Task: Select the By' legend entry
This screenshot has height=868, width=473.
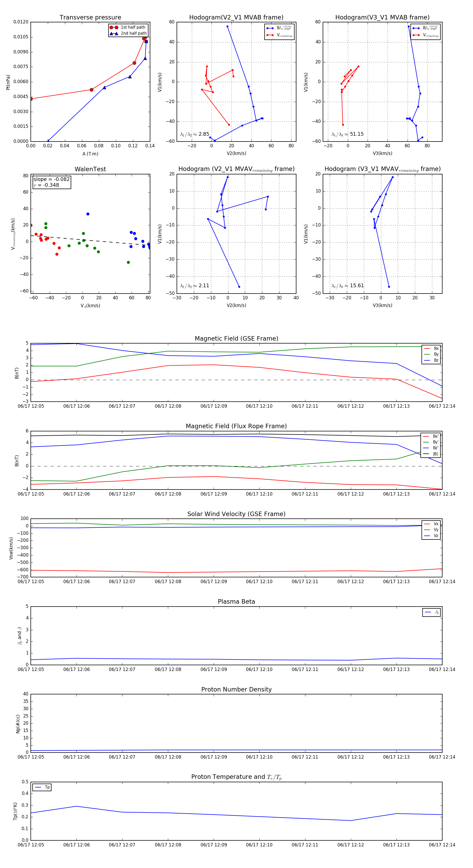Action: (x=431, y=442)
